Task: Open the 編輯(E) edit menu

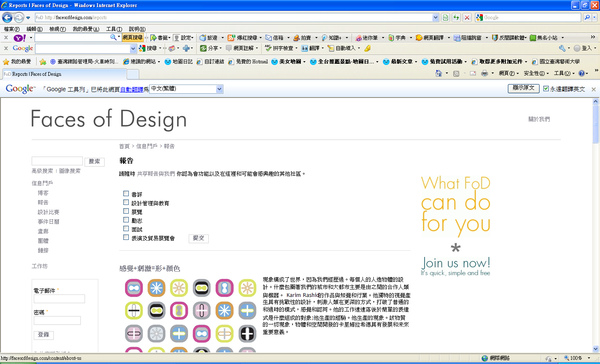Action: 34,29
